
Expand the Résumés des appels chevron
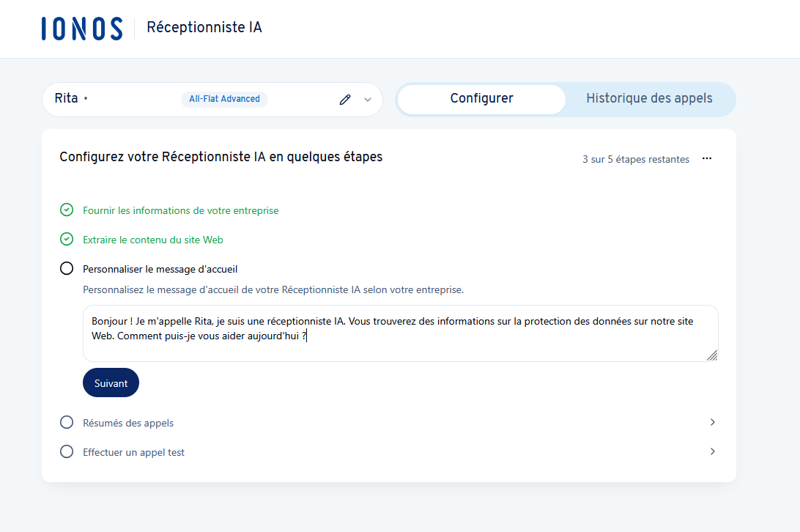712,422
